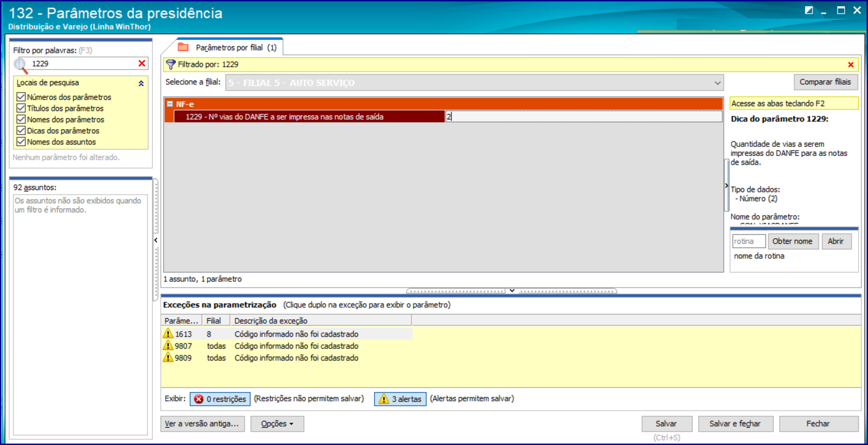Collapse the exceptions panel with down arrow
Image resolution: width=868 pixels, height=445 pixels.
click(x=512, y=291)
